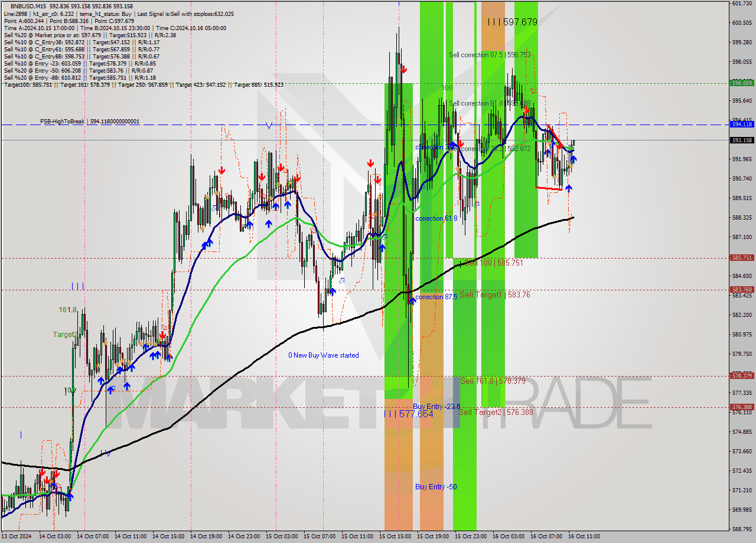Screen dimensions: 756x543
Task: Select the olive '161.8' label
Action: tap(67, 309)
